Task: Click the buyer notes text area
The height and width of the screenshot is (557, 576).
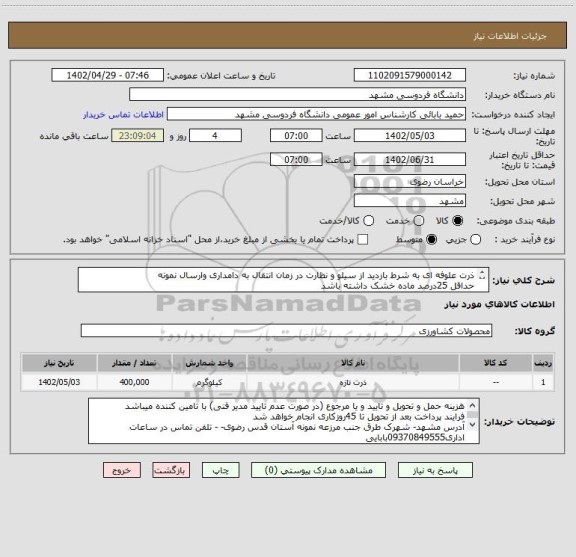Action: (284, 421)
